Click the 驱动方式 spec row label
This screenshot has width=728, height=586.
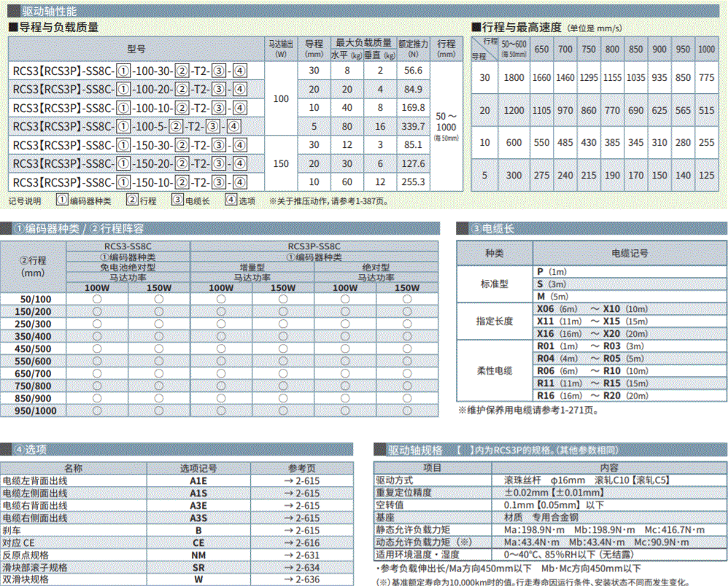pyautogui.click(x=394, y=480)
